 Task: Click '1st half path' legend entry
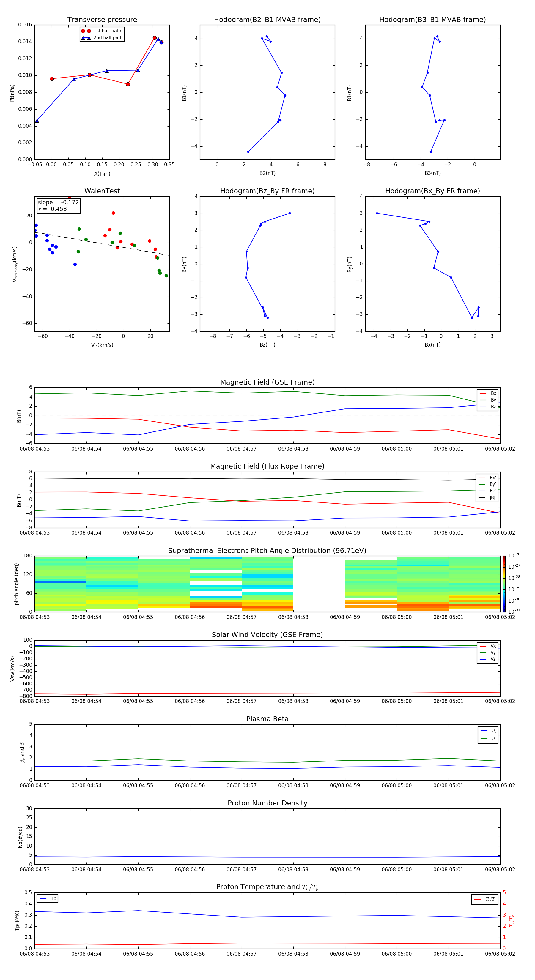(x=102, y=31)
